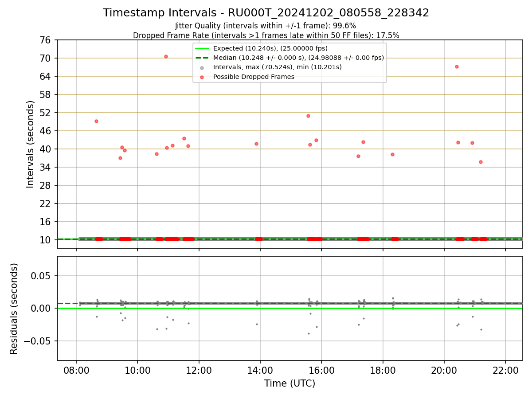The image size is (532, 399).
Task: Click the x-axis tick label "14:00"
Action: pyautogui.click(x=260, y=370)
